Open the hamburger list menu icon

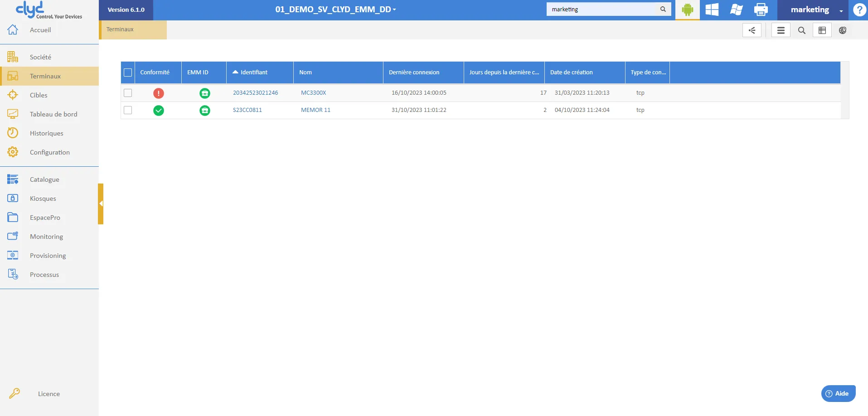click(781, 30)
